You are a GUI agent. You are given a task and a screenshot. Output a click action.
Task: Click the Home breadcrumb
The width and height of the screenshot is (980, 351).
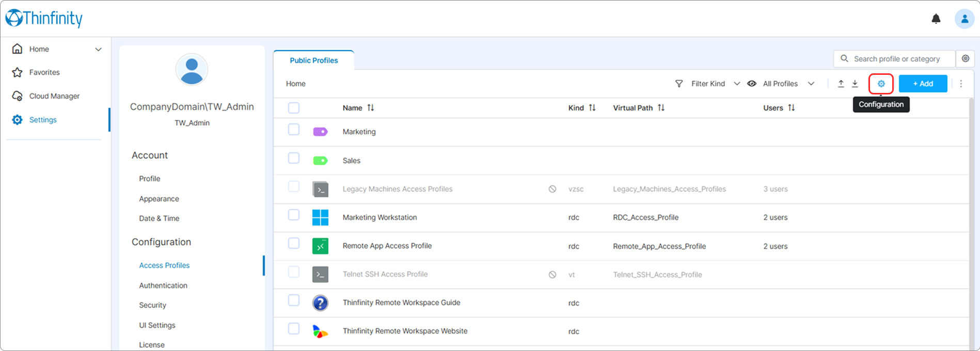coord(296,84)
